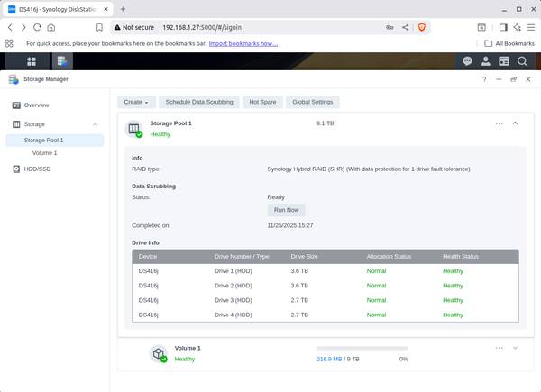Image resolution: width=541 pixels, height=392 pixels.
Task: Collapse the Storage Pool 1 panel chevron
Action: coord(515,123)
